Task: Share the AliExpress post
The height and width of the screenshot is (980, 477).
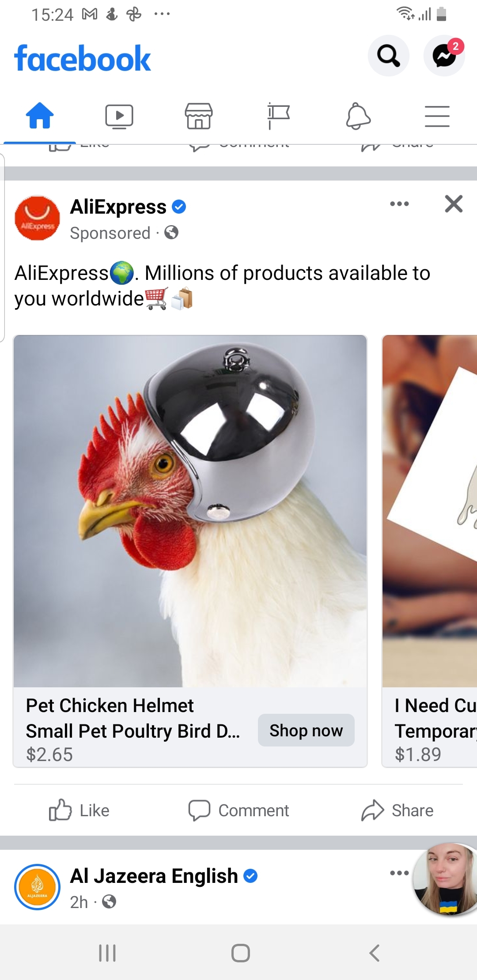Action: 397,810
